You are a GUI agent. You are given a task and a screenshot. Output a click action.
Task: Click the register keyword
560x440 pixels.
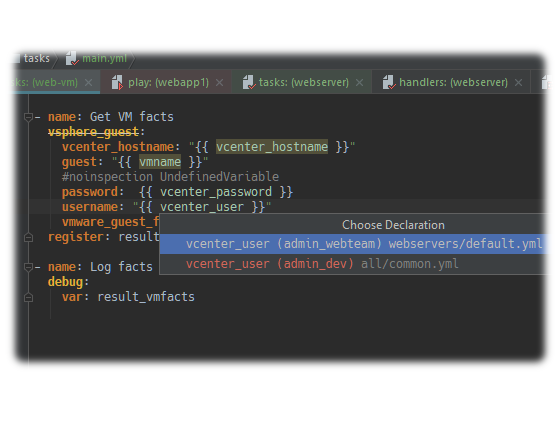pyautogui.click(x=76, y=237)
